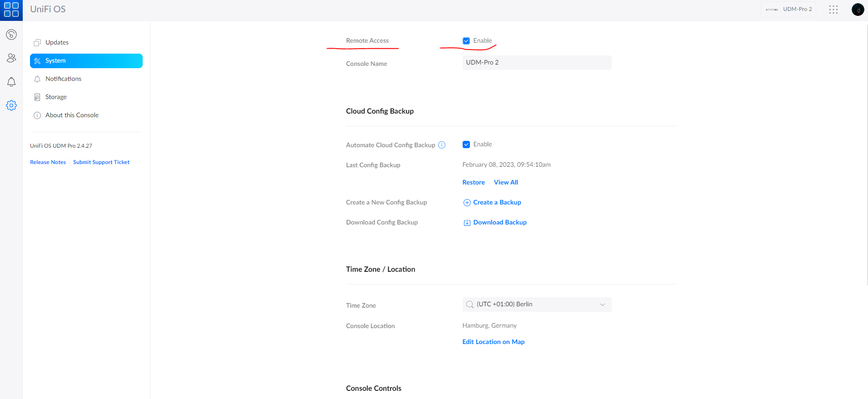Screen dimensions: 868x399
Task: Open the UniFi applications dashboard icon
Action: [x=11, y=35]
